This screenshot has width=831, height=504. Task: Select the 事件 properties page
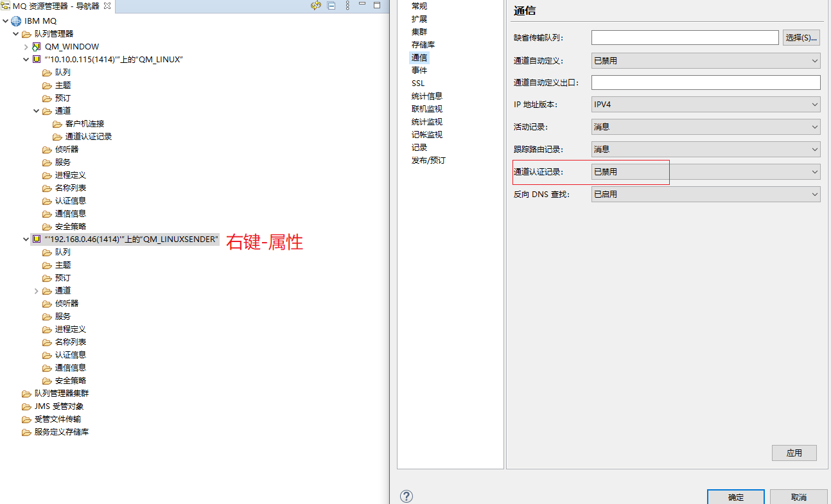(419, 71)
